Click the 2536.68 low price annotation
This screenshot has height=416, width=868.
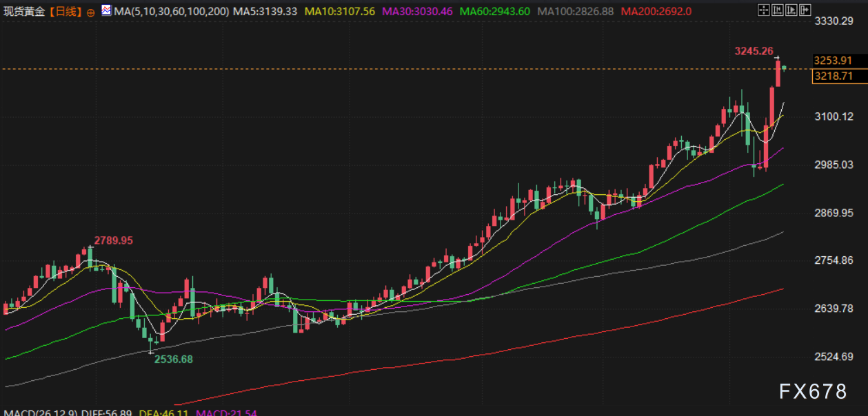[173, 359]
